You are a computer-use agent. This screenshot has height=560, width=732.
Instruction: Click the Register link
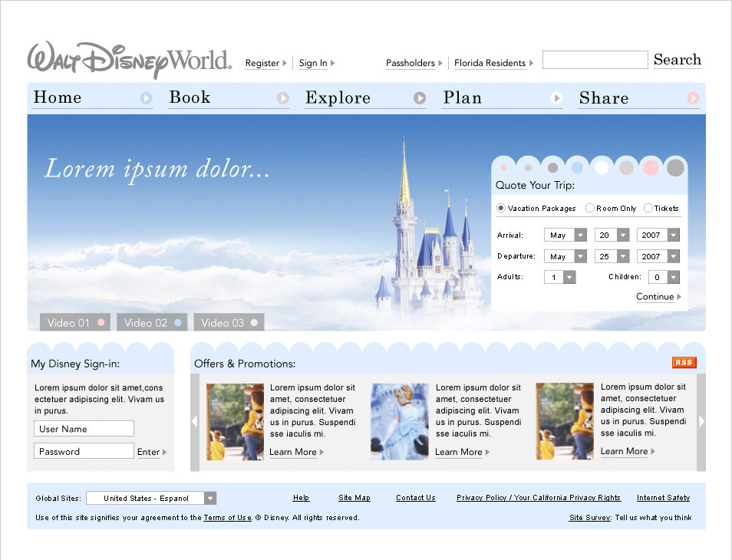pos(262,63)
